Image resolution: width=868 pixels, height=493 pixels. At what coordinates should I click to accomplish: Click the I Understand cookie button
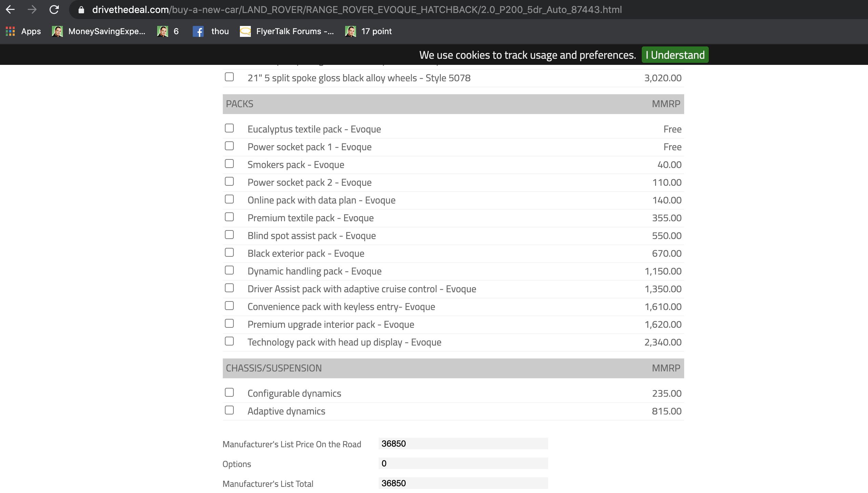click(675, 55)
